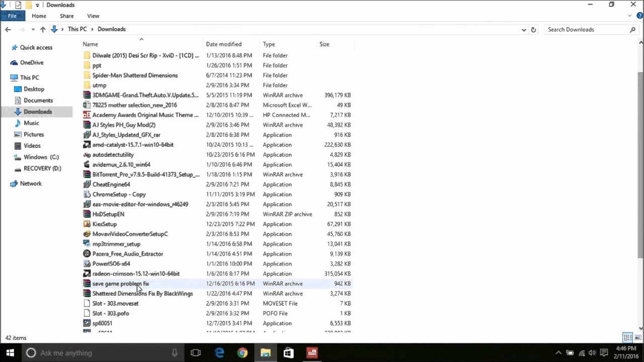Viewport: 644px width, 362px height.
Task: Switch to Details view layout button
Action: [628, 338]
